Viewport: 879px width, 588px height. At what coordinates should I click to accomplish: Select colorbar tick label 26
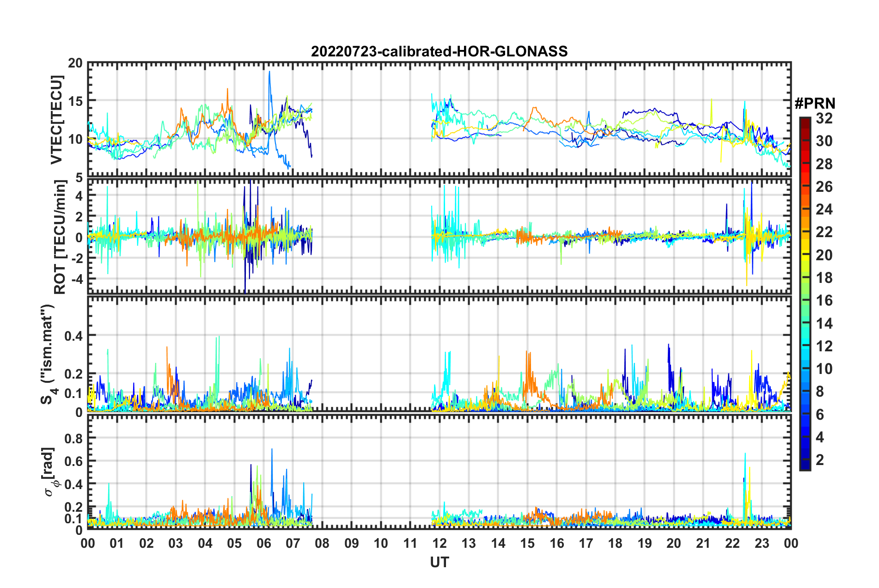tap(824, 187)
